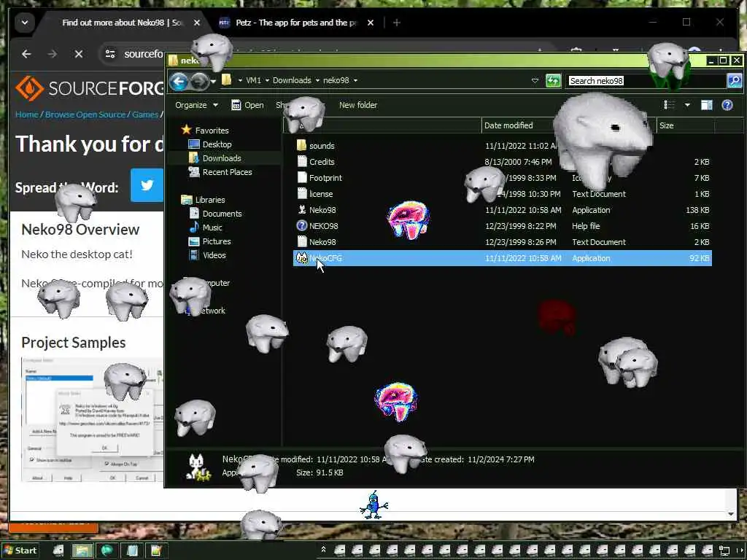Click the browser scrollbar down arrow
Screen dimensions: 747x560
pos(731,514)
